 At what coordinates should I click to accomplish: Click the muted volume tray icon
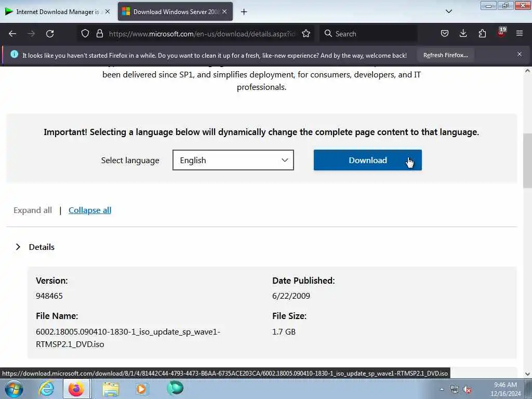pos(468,390)
